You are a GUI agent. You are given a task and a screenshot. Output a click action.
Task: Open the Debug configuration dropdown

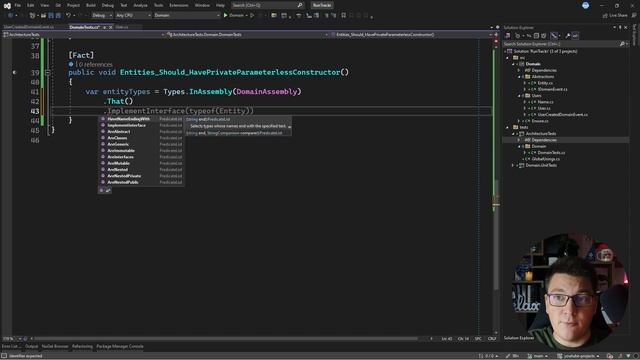coord(102,16)
